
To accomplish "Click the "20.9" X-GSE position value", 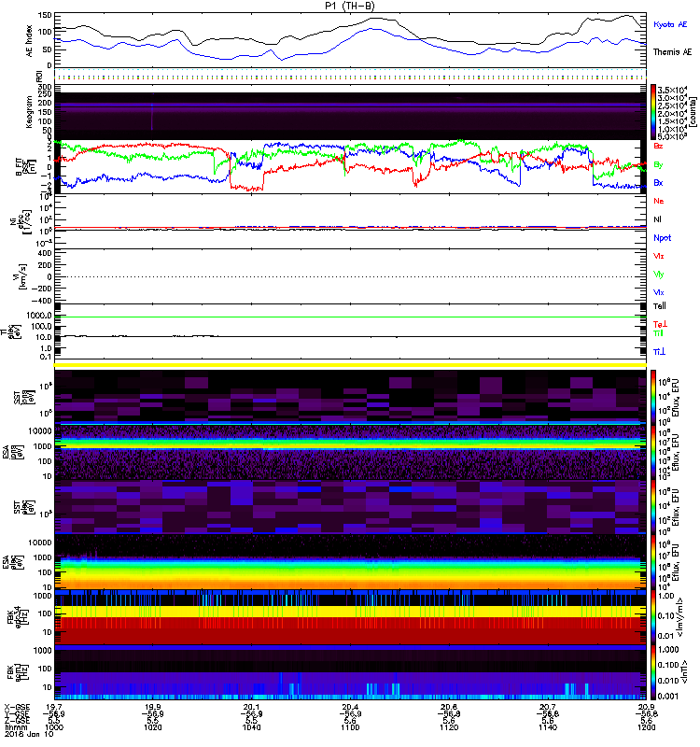I will pyautogui.click(x=646, y=707).
